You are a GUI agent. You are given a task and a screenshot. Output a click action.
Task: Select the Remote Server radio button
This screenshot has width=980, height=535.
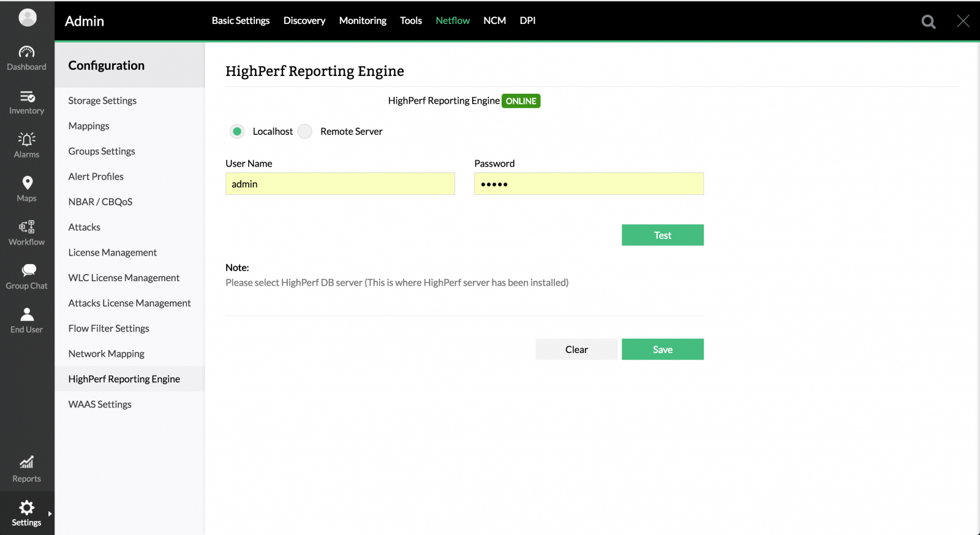click(305, 131)
